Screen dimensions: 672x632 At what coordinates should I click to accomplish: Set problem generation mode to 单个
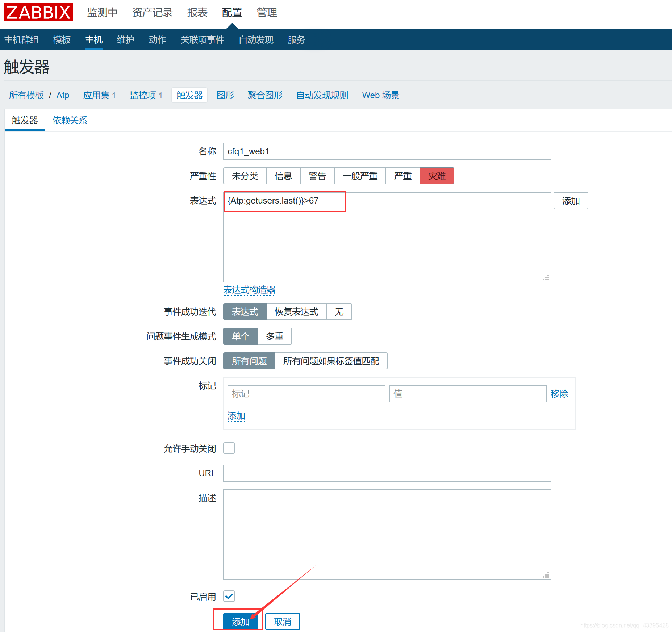point(241,336)
